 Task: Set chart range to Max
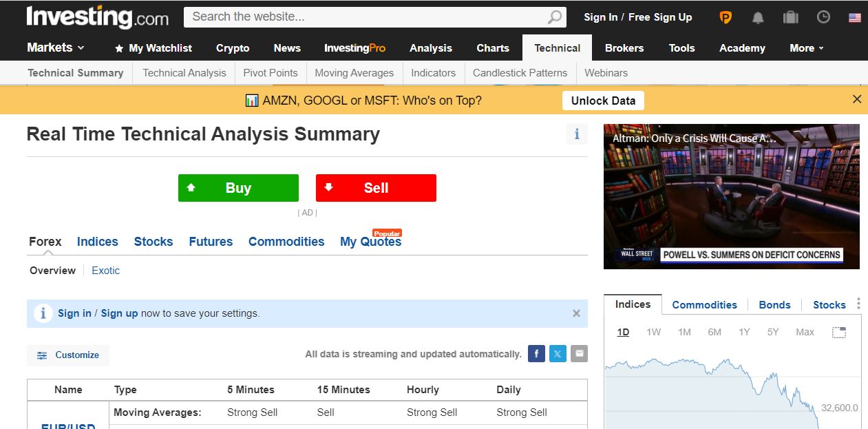[805, 332]
